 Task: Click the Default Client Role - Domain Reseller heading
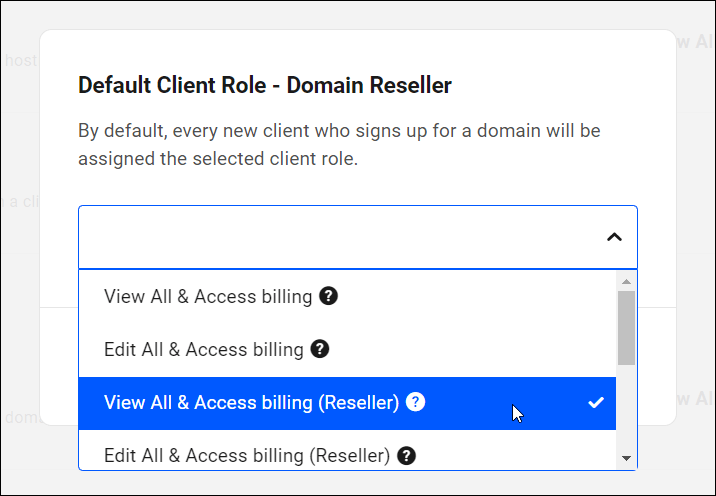[265, 85]
